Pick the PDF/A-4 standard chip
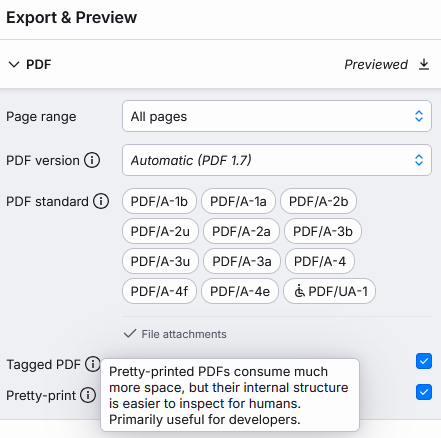Screen dimensions: 441x438 pyautogui.click(x=320, y=261)
